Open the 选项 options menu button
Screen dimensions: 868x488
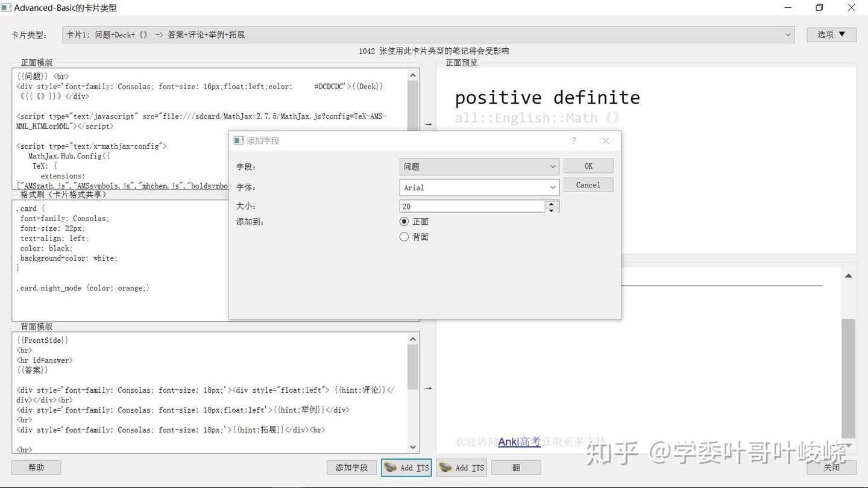click(831, 34)
